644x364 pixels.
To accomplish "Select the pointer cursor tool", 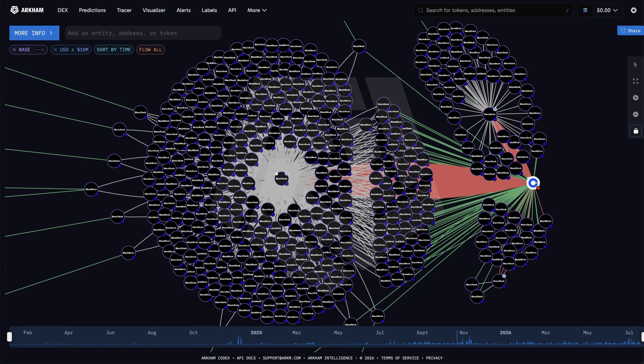I will pyautogui.click(x=635, y=65).
